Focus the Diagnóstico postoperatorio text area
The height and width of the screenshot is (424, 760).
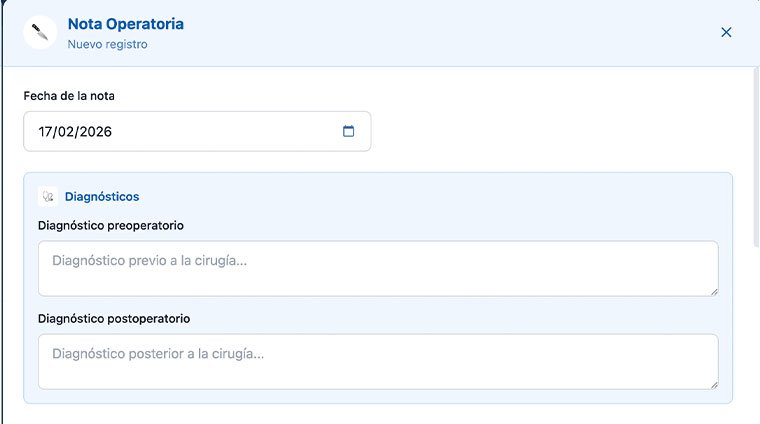[x=377, y=361]
